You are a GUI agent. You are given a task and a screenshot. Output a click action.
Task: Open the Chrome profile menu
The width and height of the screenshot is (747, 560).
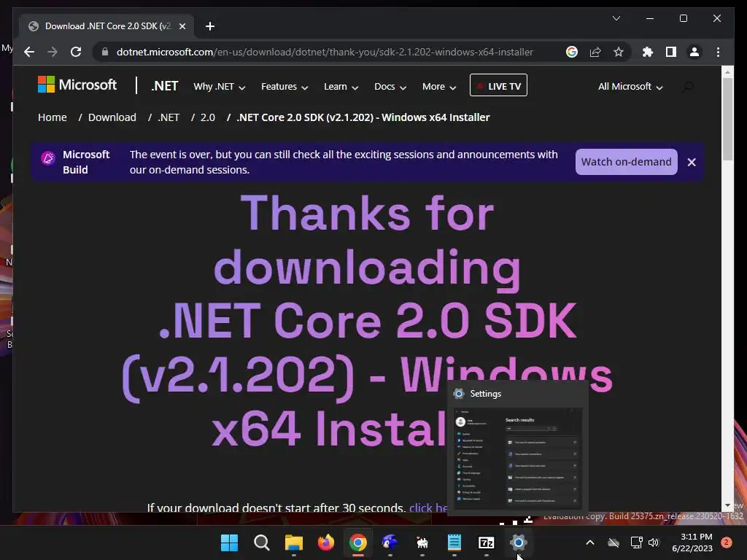coord(694,52)
